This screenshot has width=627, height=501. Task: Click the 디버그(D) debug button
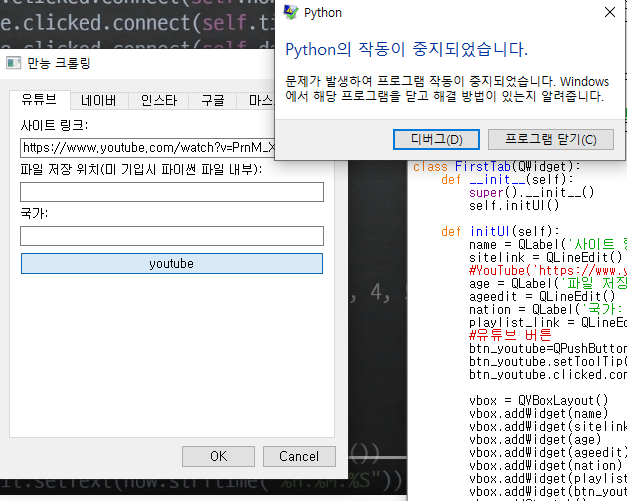[436, 139]
